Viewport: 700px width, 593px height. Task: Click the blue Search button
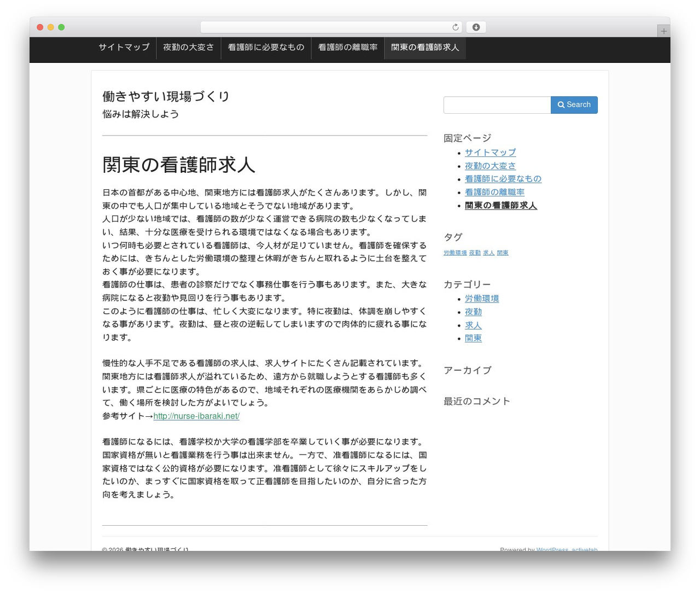574,105
